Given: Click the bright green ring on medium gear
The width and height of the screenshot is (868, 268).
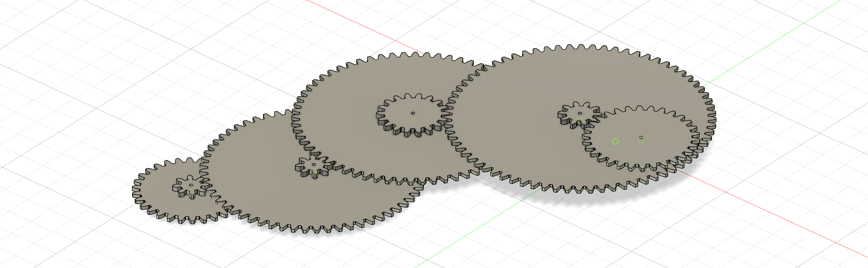Looking at the screenshot, I should (615, 142).
